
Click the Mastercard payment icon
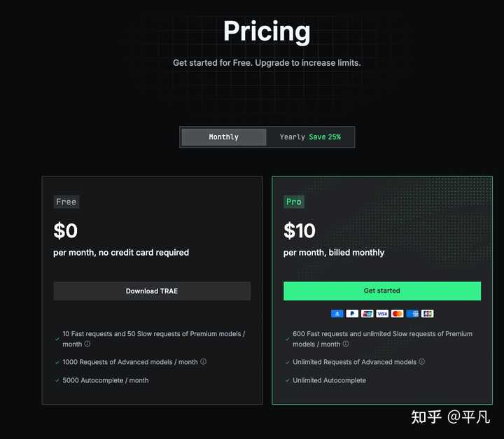[x=398, y=314]
